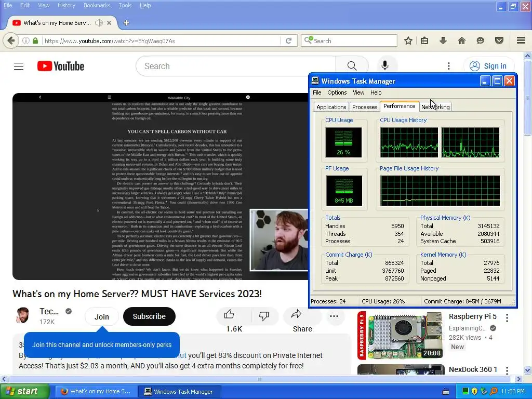Image resolution: width=532 pixels, height=399 pixels.
Task: Open YouTube settings three-dot menu
Action: [x=449, y=66]
